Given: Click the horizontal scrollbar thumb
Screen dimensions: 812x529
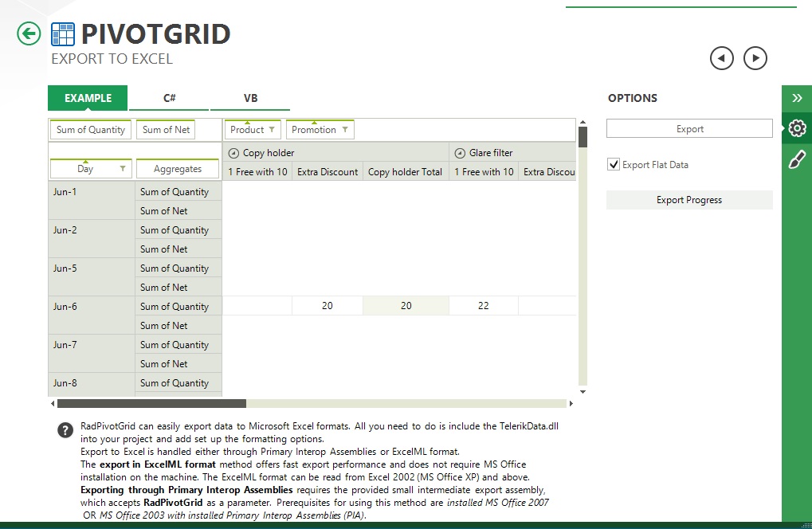Looking at the screenshot, I should [x=151, y=403].
